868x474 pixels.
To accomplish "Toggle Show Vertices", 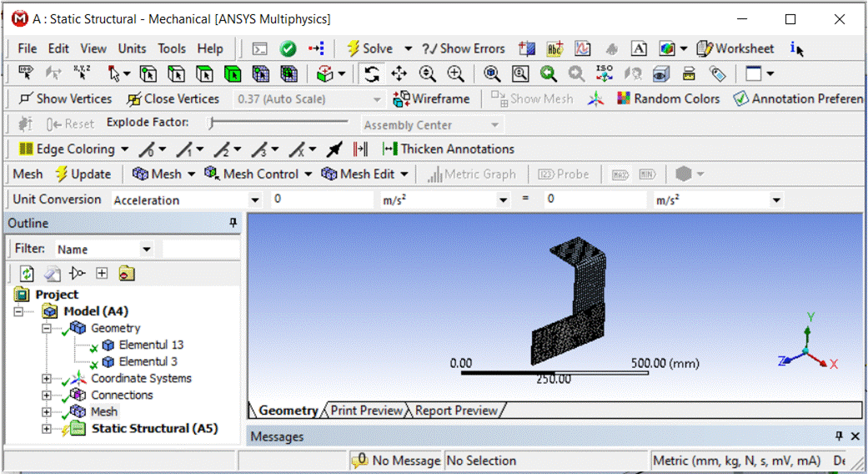I will point(65,99).
